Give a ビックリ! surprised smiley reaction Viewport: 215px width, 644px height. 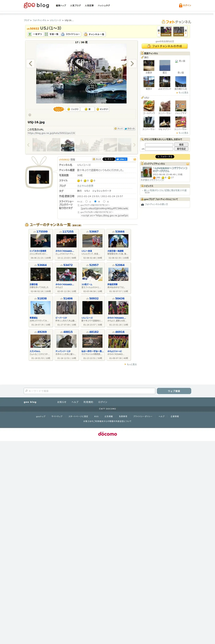[102, 109]
